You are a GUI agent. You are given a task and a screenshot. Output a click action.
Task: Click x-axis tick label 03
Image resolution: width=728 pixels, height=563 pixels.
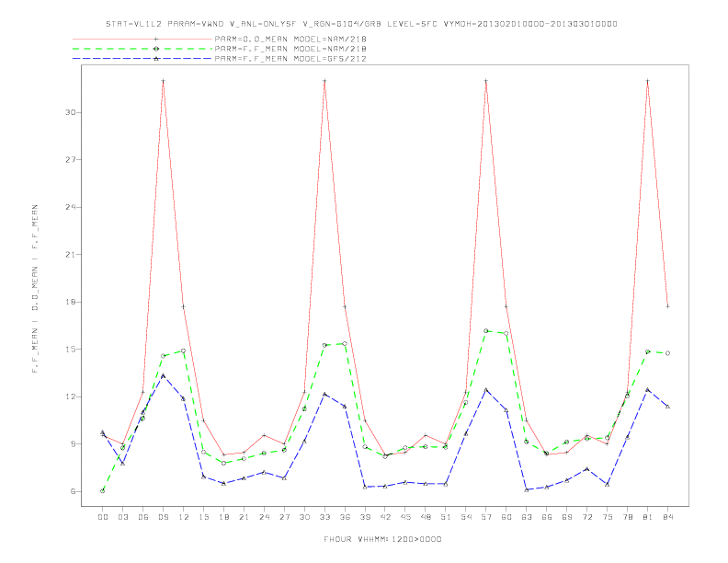click(122, 517)
